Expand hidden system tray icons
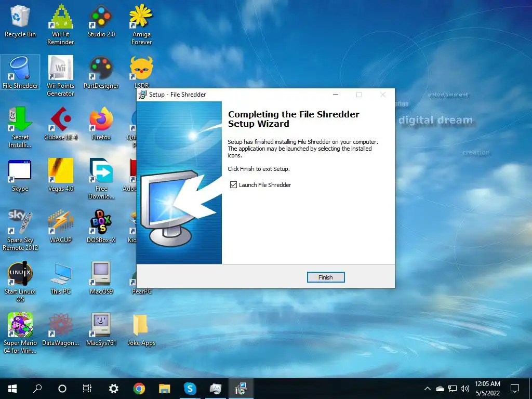 click(x=428, y=389)
